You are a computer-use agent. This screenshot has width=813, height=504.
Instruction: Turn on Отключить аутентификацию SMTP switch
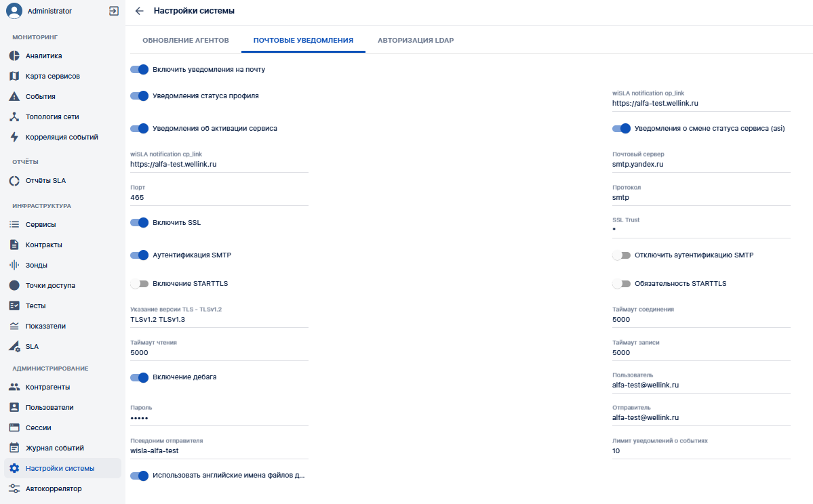[621, 255]
